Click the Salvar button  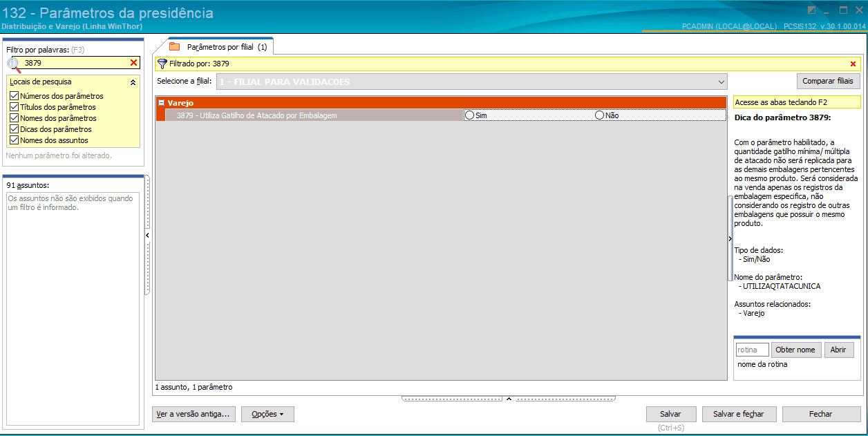coord(670,414)
